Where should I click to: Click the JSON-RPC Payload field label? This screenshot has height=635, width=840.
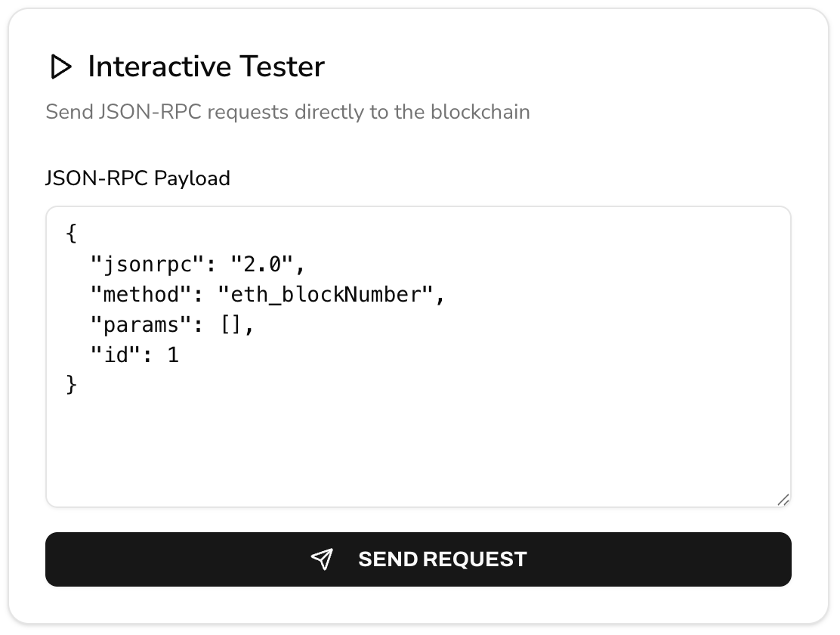coord(138,178)
